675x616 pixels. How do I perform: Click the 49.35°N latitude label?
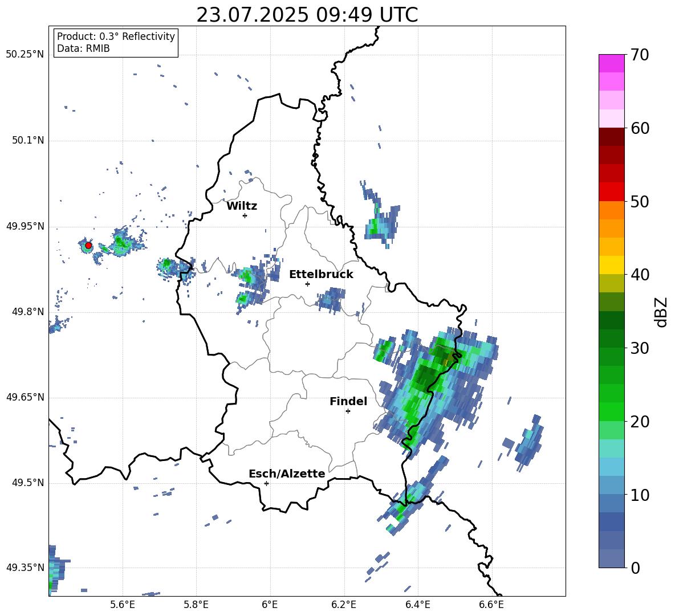coord(25,568)
